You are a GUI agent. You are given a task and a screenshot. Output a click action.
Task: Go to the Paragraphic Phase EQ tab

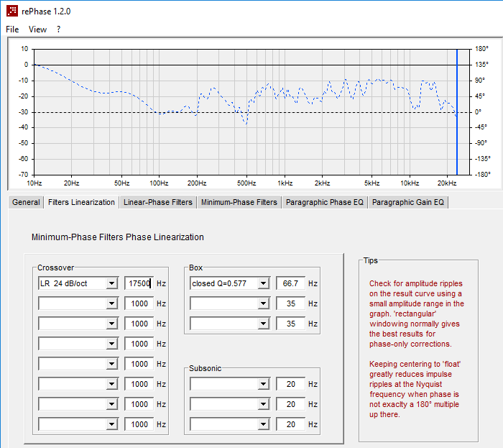pyautogui.click(x=325, y=202)
